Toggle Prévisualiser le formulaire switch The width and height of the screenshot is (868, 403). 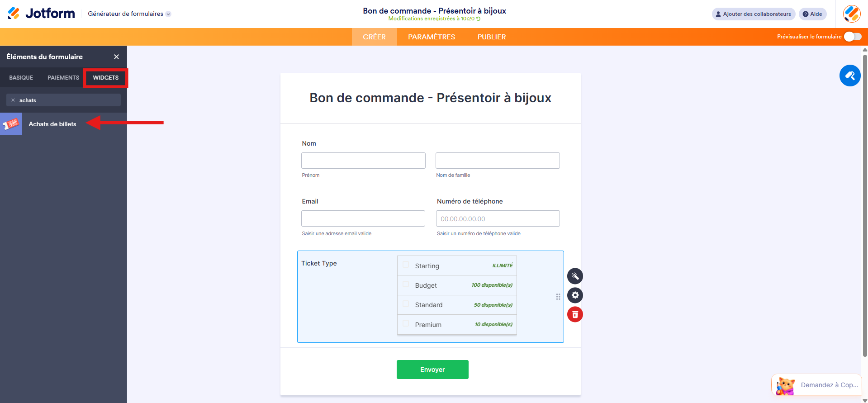(853, 37)
